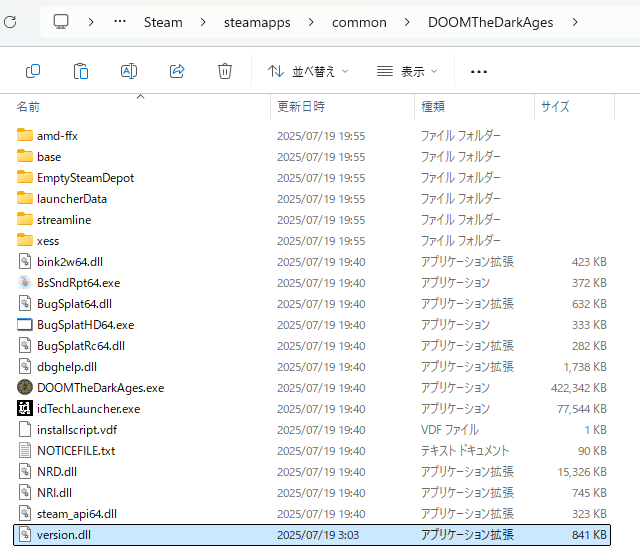
Task: Click the テキスト ドキュメント type cell
Action: (465, 451)
